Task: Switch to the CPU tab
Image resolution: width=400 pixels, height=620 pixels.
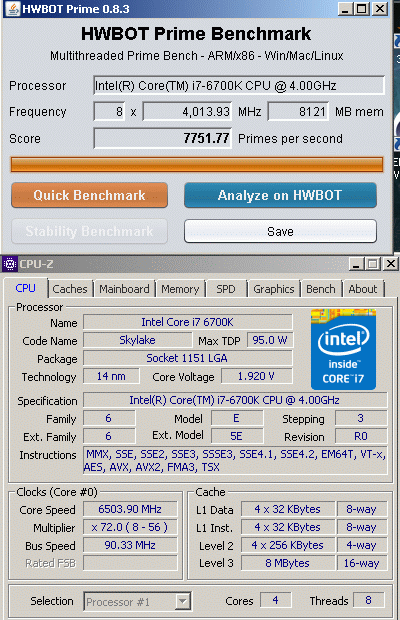Action: pos(26,288)
